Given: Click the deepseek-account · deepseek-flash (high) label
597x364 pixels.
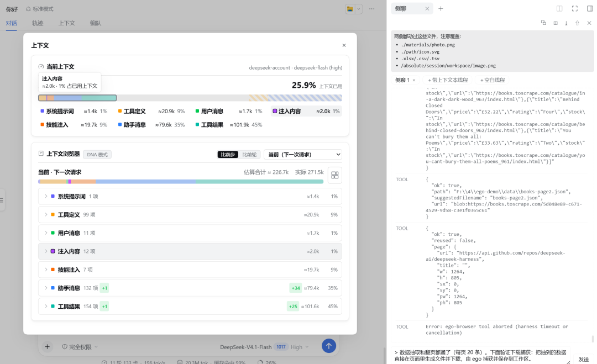Looking at the screenshot, I should click(295, 68).
